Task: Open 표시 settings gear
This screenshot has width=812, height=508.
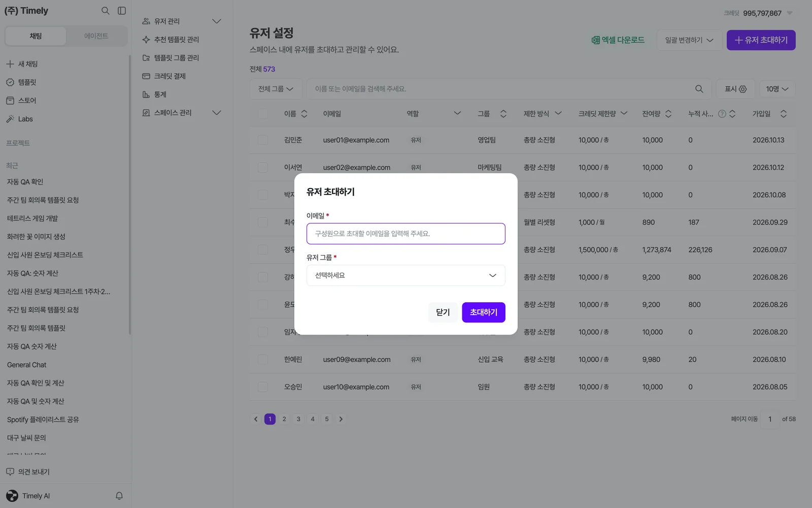Action: click(x=743, y=89)
